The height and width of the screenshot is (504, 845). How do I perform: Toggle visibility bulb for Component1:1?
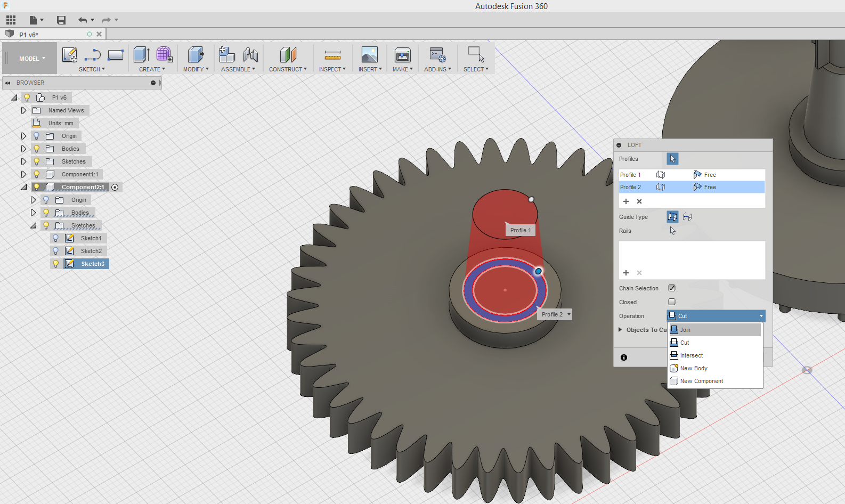click(x=36, y=174)
